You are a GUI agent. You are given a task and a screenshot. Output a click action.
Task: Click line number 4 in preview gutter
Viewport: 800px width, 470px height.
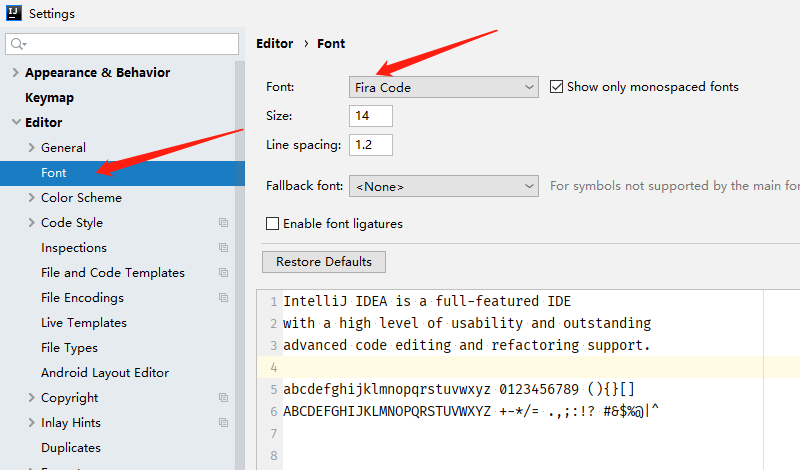273,367
